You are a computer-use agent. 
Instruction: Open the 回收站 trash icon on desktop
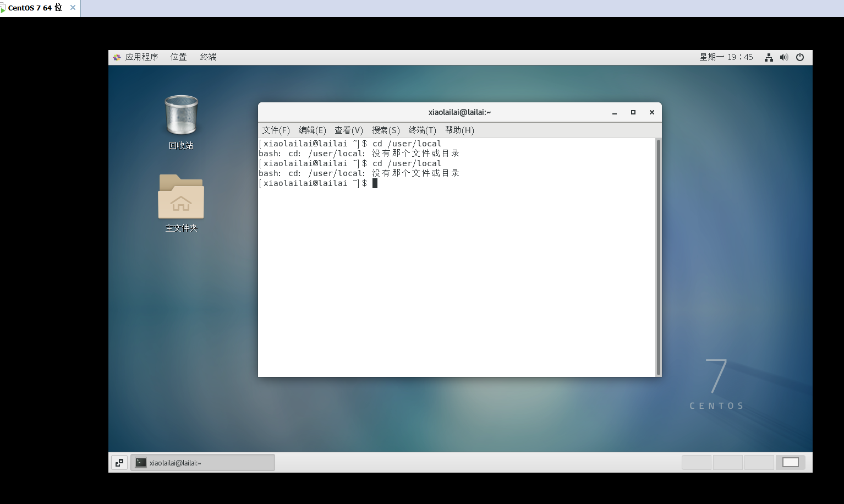181,114
